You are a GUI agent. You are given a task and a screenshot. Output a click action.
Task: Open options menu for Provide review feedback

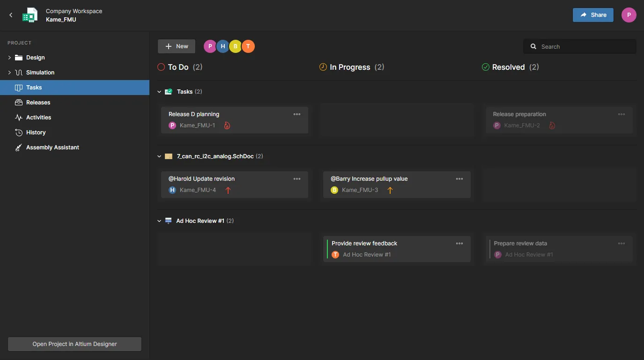(x=459, y=243)
